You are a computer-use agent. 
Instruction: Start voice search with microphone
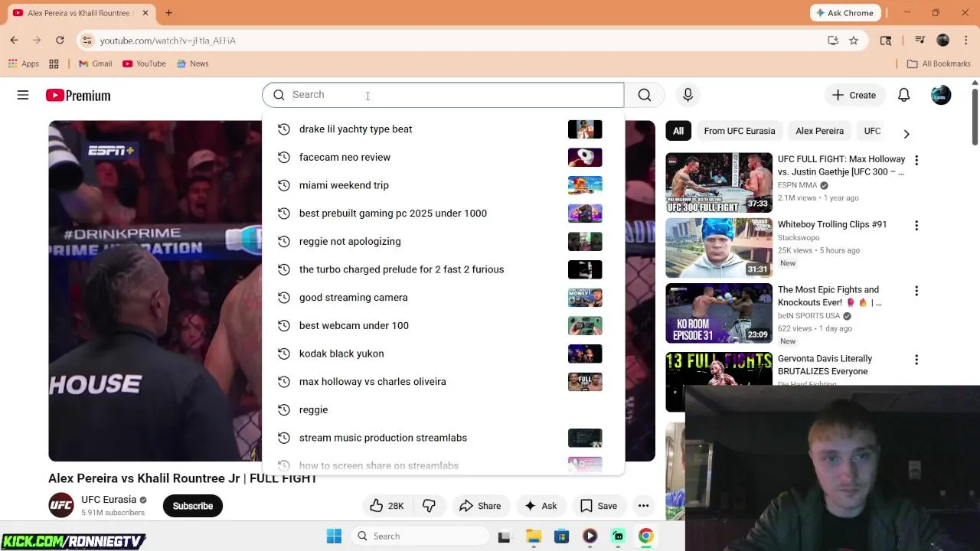click(688, 95)
